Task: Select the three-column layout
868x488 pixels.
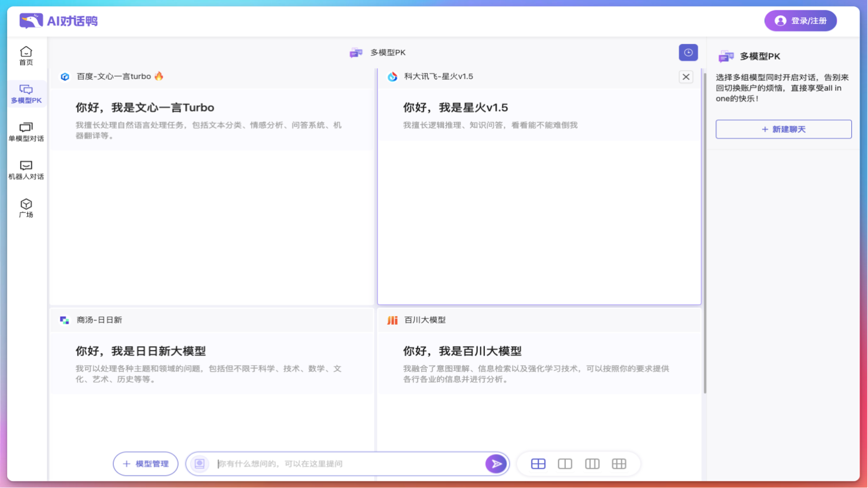Action: pyautogui.click(x=592, y=464)
